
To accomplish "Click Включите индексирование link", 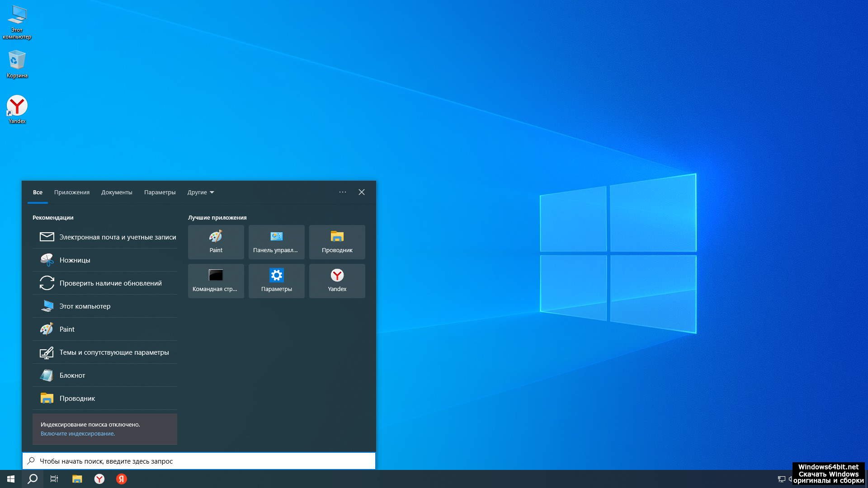I will click(78, 433).
